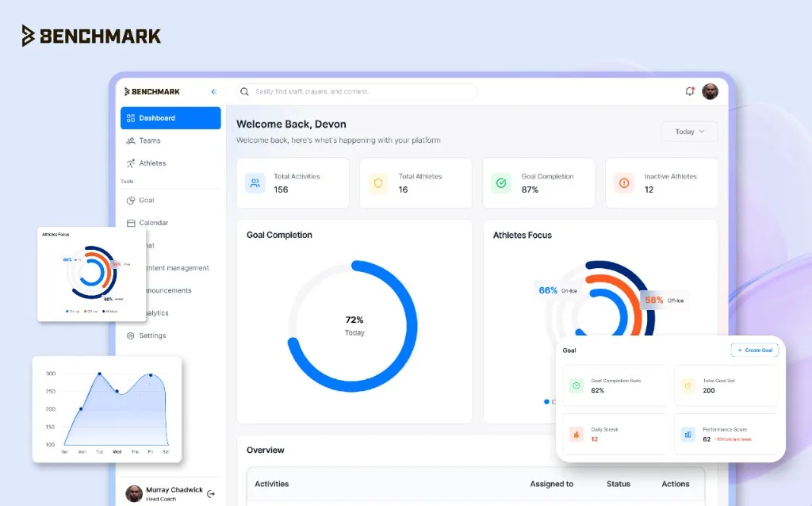The width and height of the screenshot is (812, 506).
Task: Click the Status column header
Action: [619, 484]
